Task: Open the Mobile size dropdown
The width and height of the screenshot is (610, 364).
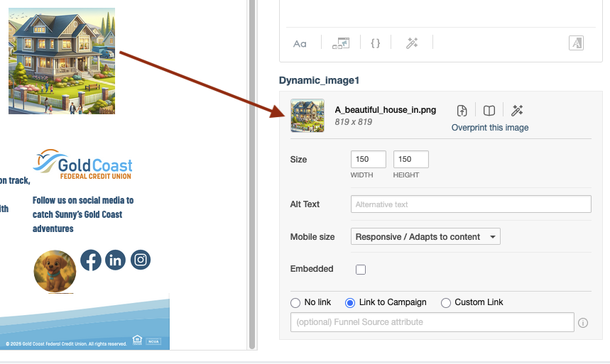Action: coord(425,236)
